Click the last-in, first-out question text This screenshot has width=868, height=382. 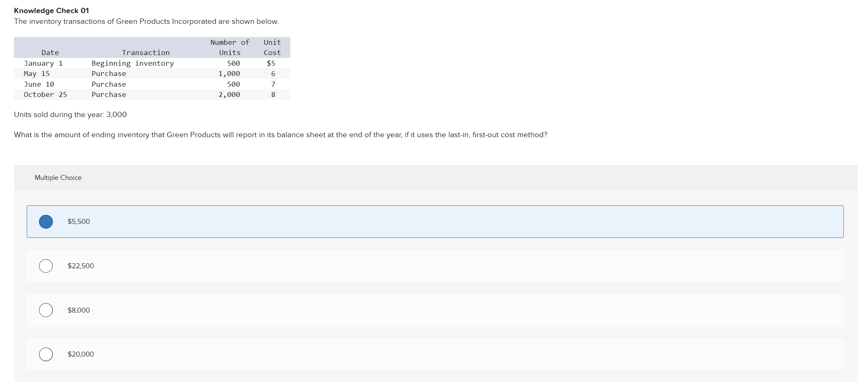(280, 135)
